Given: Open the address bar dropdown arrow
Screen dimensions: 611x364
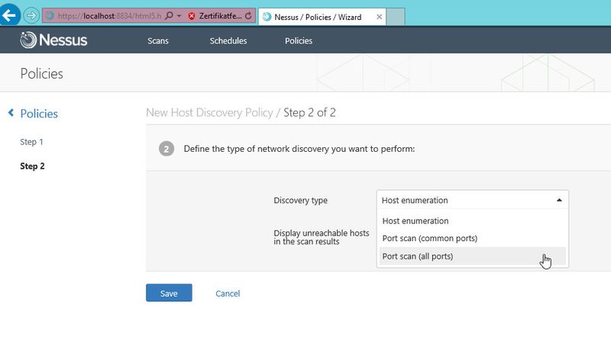Looking at the screenshot, I should tap(179, 16).
